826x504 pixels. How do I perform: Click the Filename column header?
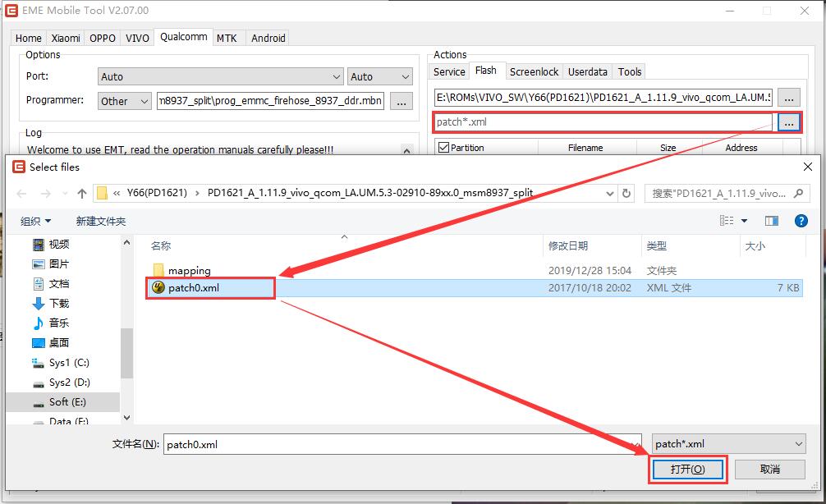[x=585, y=148]
